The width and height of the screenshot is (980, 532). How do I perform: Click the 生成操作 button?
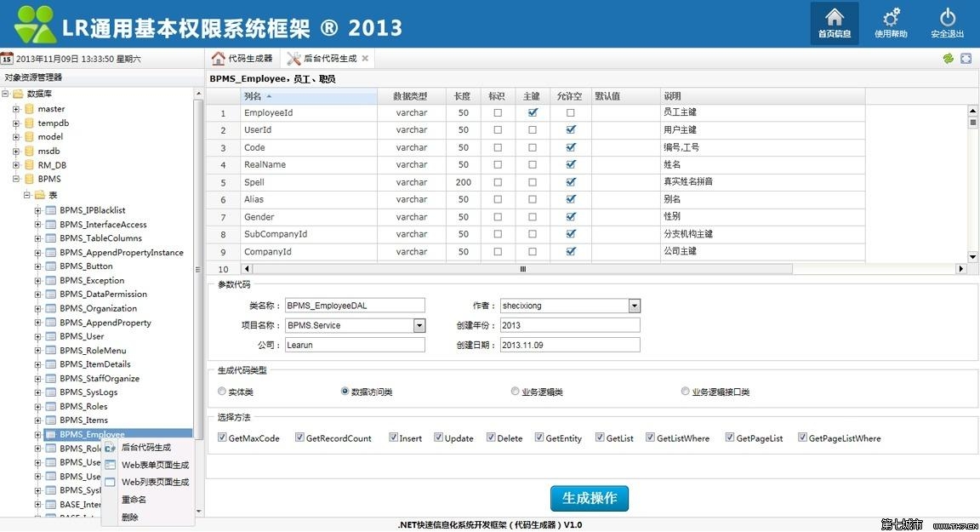[x=589, y=498]
